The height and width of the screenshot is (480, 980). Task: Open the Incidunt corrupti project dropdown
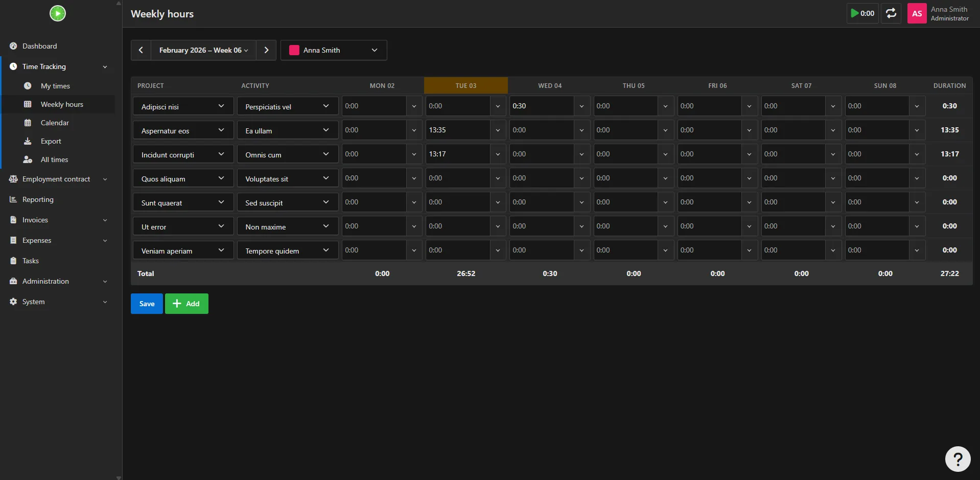pos(183,154)
